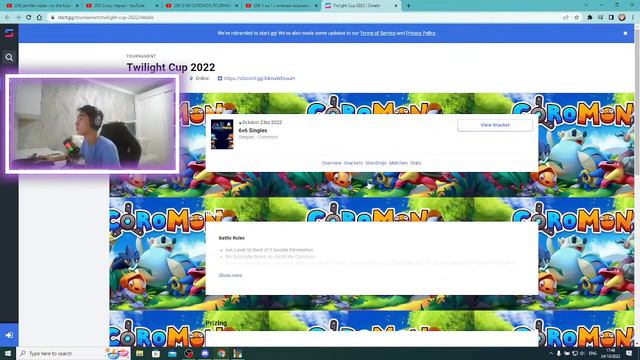Viewport: 640px width, 360px height.
Task: Click the start.gg logo in sidebar
Action: [x=9, y=33]
